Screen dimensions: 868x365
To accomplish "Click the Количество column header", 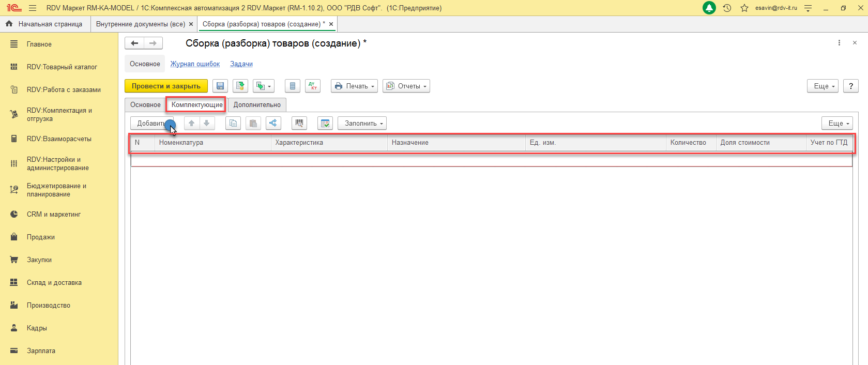I will point(691,143).
